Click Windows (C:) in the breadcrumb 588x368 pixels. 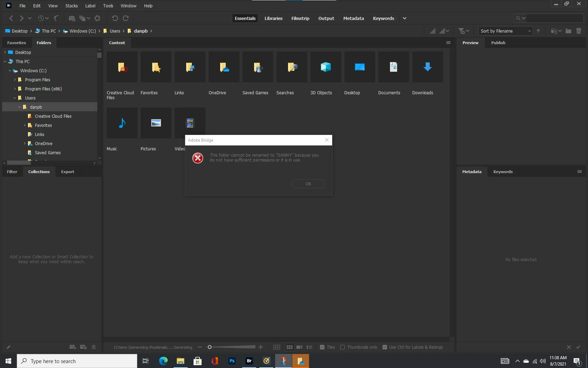(83, 31)
